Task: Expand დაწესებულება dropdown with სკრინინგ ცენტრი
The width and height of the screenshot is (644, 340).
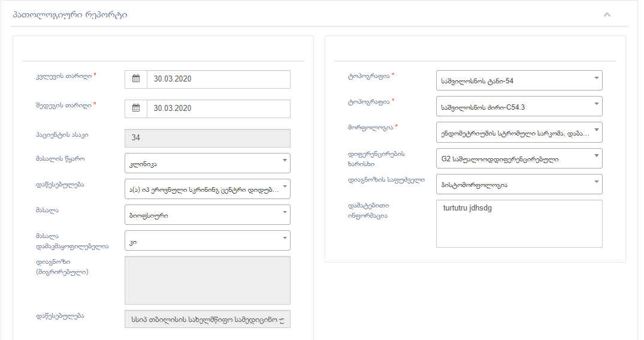Action: 207,188
